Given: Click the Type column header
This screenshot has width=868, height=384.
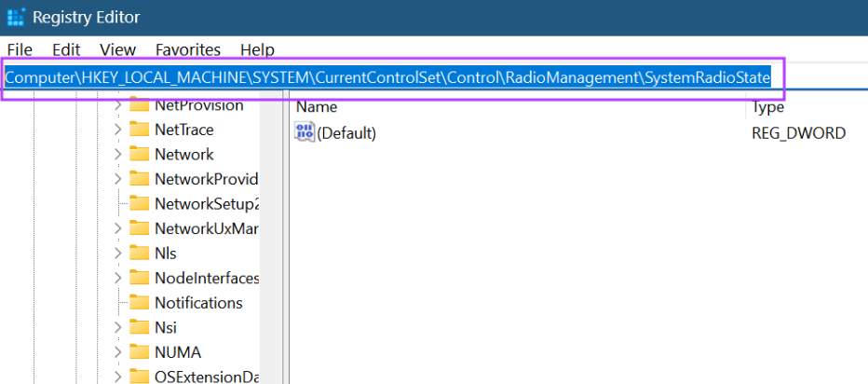Looking at the screenshot, I should click(767, 107).
